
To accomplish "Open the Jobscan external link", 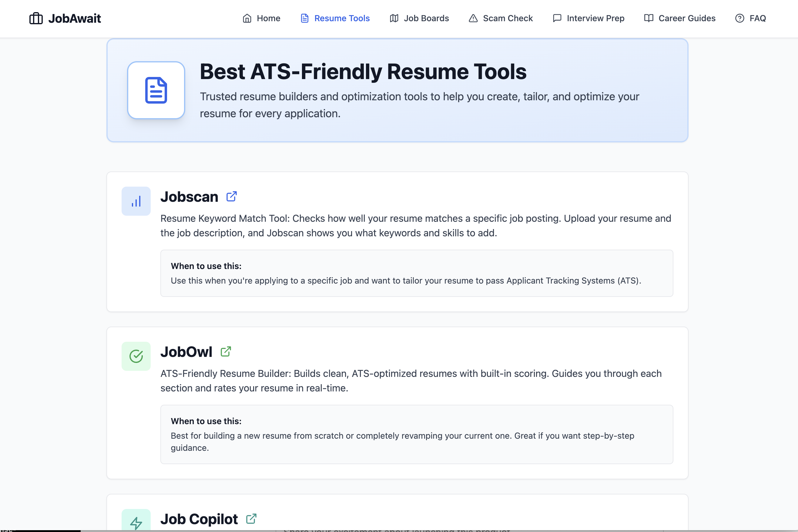I will point(231,196).
